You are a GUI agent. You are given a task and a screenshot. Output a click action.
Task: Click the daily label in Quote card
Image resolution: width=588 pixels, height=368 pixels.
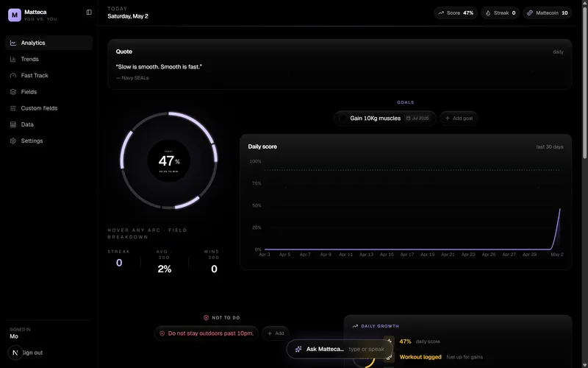558,52
